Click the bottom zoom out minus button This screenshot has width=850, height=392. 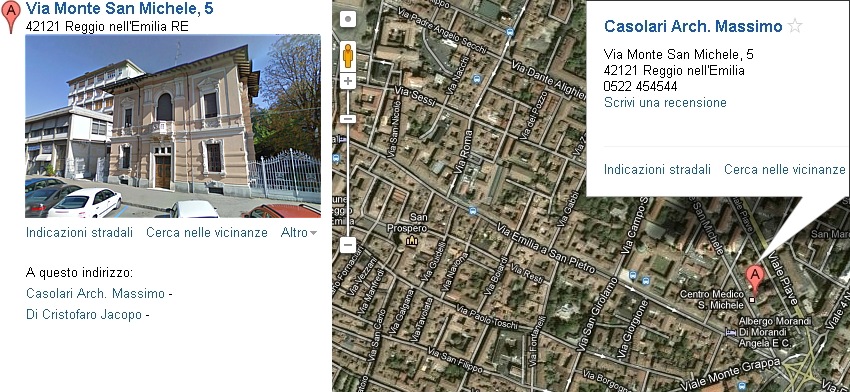click(348, 245)
